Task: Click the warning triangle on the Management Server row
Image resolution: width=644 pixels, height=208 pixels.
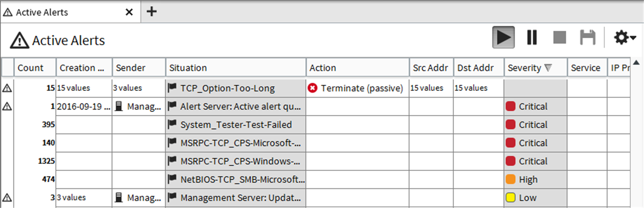Action: click(x=7, y=198)
